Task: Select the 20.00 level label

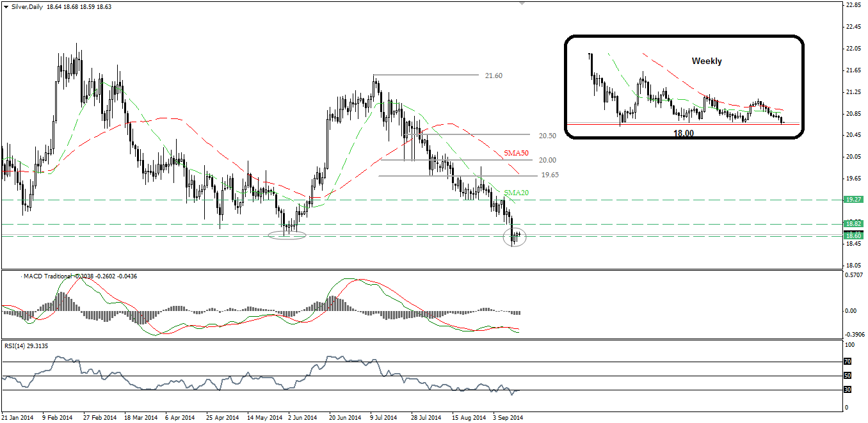Action: [547, 160]
